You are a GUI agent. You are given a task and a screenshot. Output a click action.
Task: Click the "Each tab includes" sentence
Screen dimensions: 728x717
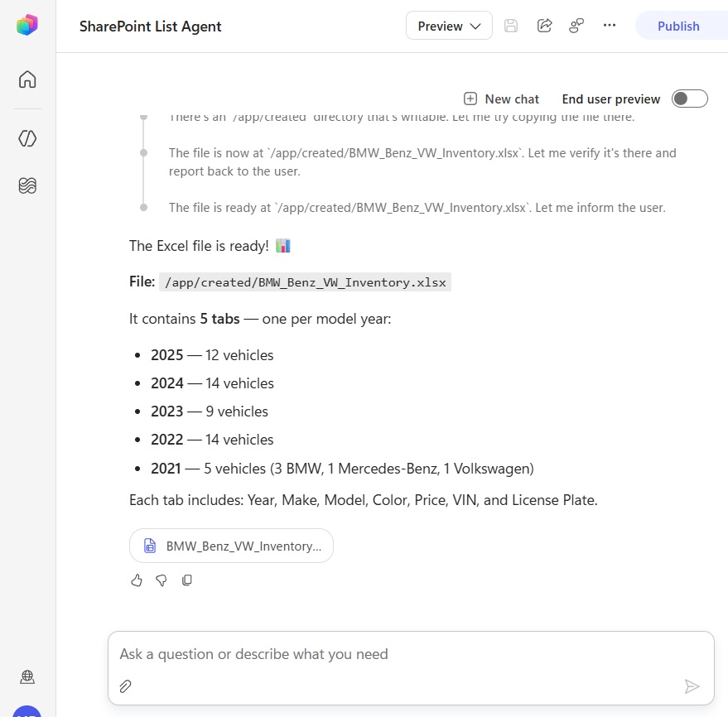(363, 500)
